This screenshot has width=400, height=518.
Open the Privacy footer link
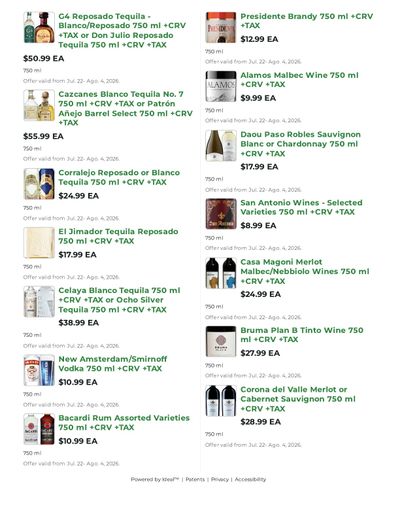tap(220, 479)
